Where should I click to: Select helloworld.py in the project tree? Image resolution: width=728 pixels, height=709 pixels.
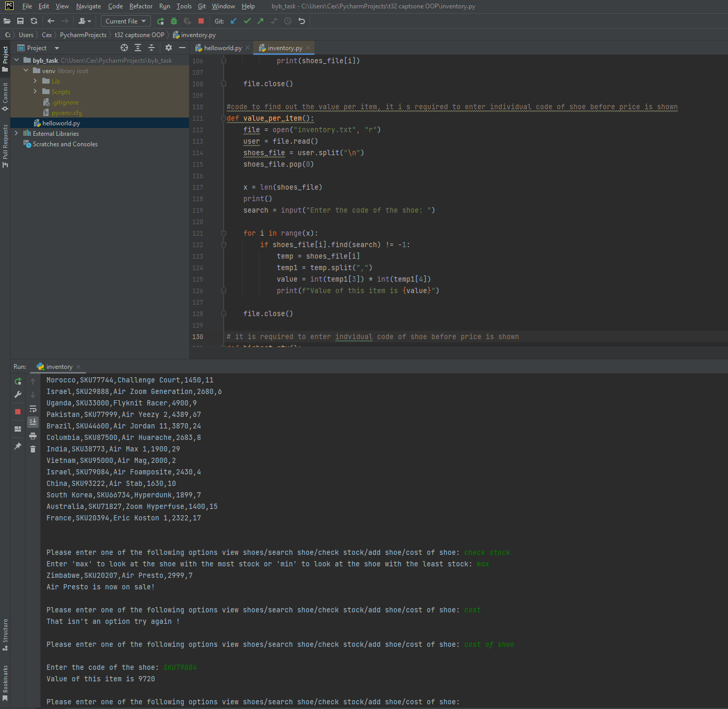[61, 123]
